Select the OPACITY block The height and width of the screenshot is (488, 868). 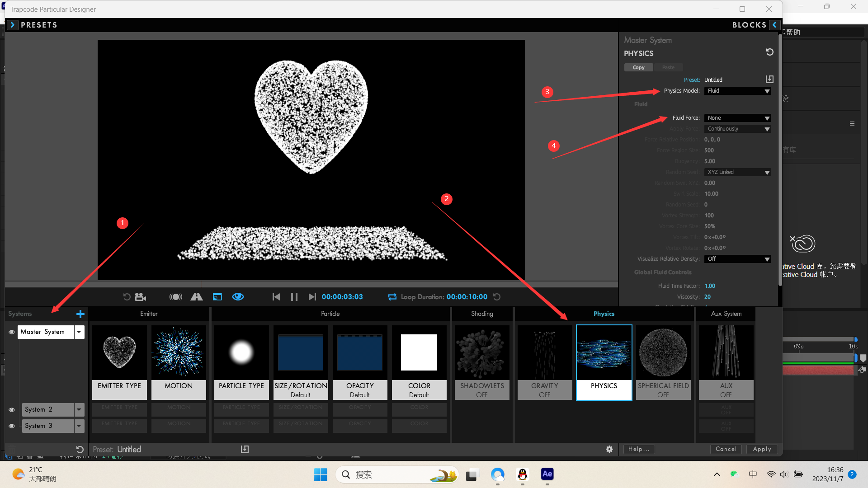[x=360, y=362]
